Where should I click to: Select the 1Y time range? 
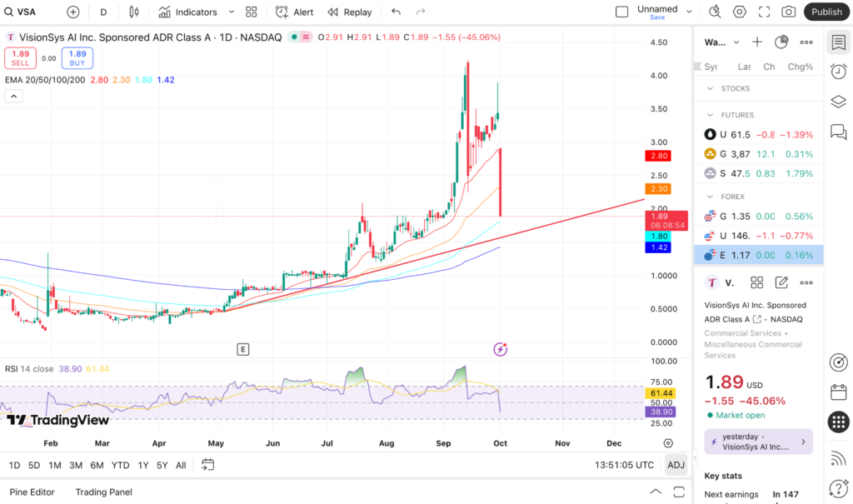143,465
